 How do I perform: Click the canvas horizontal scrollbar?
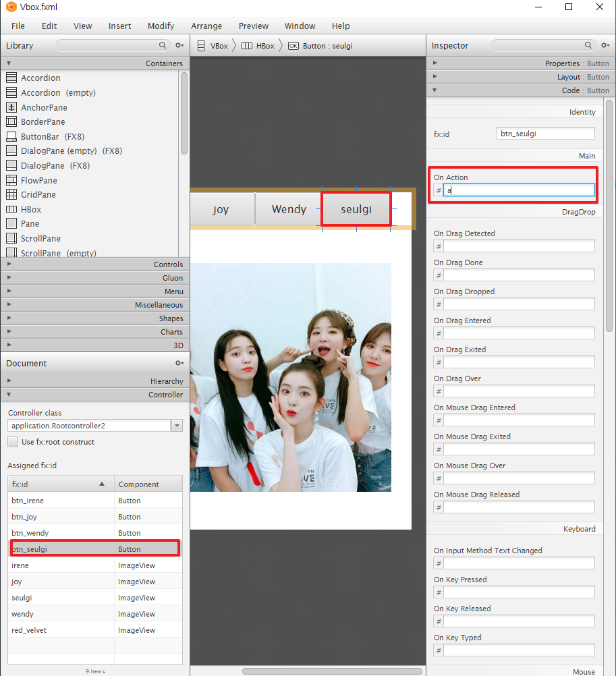332,671
